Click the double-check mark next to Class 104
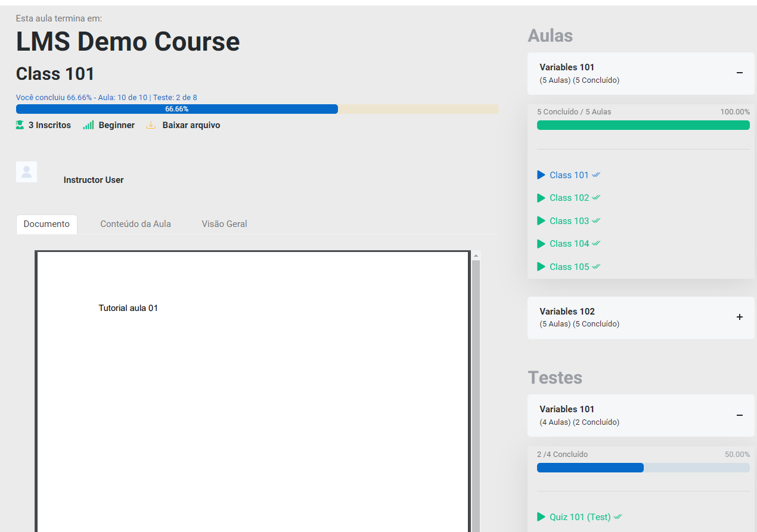The height and width of the screenshot is (532, 757). (596, 244)
